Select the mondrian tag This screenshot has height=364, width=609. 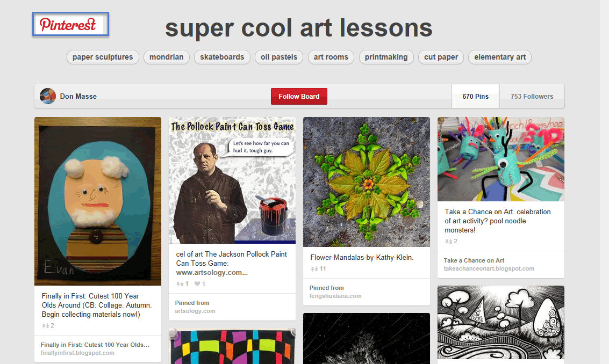pos(167,57)
